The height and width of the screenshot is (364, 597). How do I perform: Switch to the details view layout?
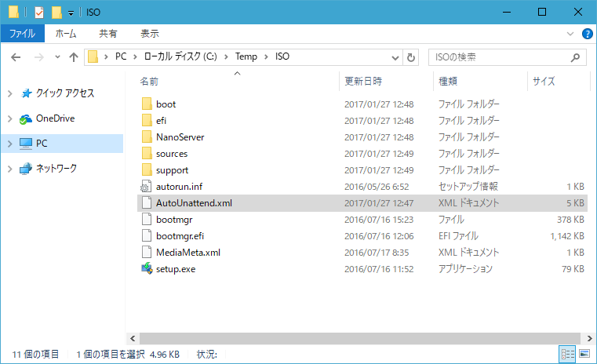point(567,354)
